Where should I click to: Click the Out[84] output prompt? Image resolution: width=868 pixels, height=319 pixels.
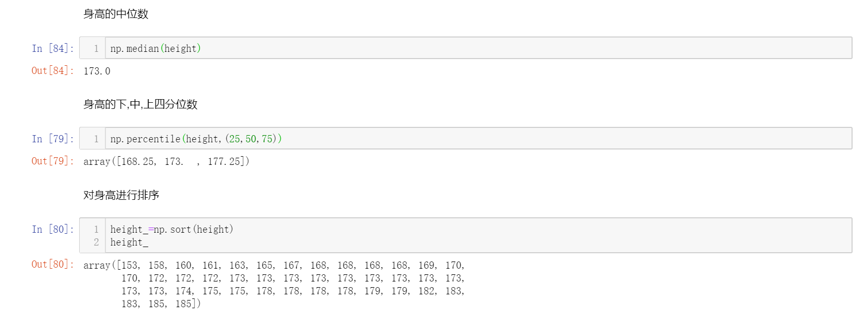point(52,70)
